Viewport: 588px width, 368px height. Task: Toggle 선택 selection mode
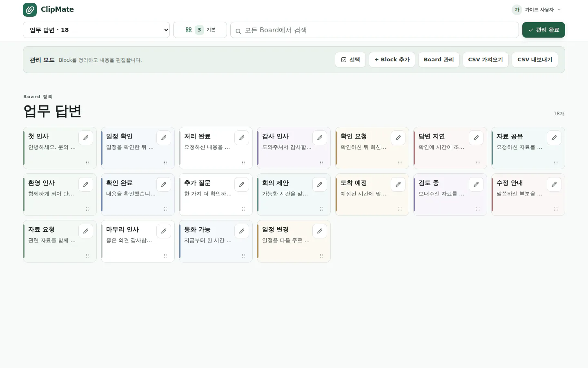[x=350, y=60]
